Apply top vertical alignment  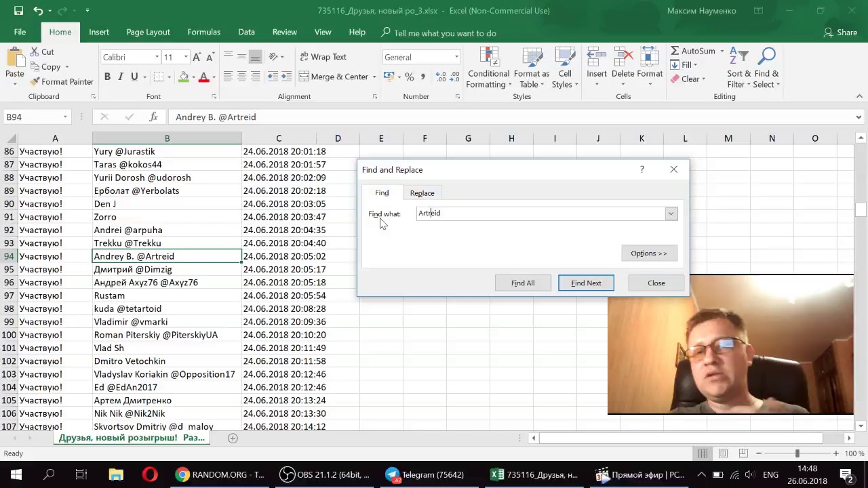[228, 57]
